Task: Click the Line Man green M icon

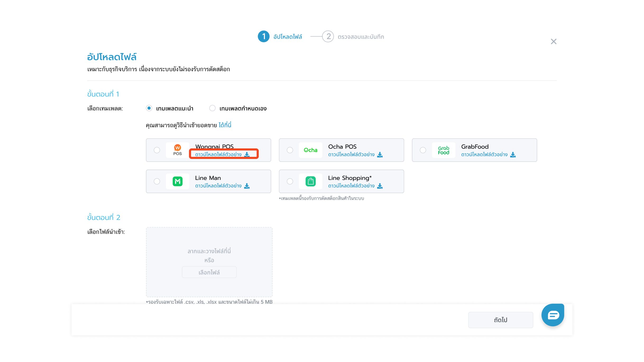Action: click(177, 181)
